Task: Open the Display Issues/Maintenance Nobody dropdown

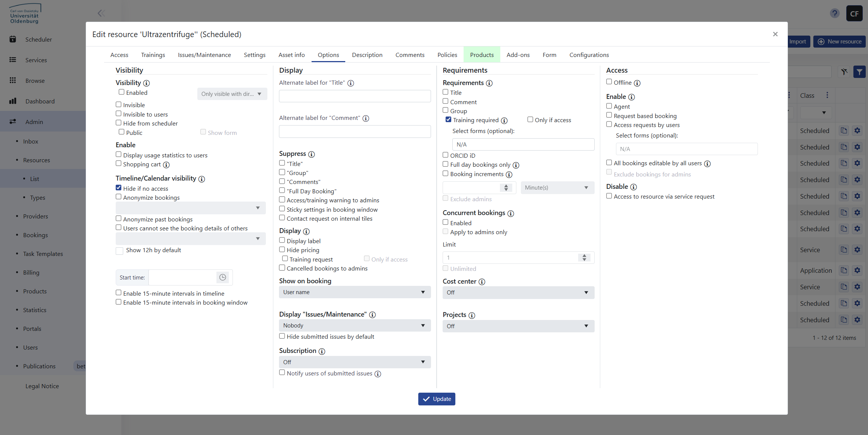Action: [354, 326]
